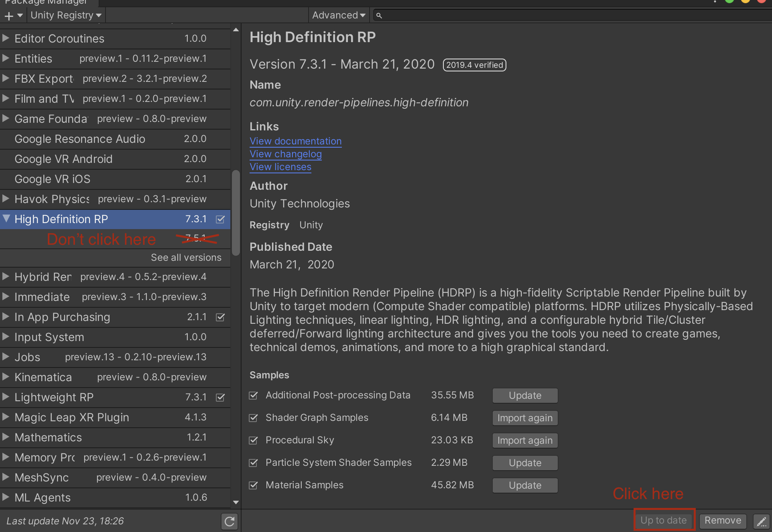The image size is (772, 532).
Task: Collapse the High Definition RP package
Action: tap(6, 219)
